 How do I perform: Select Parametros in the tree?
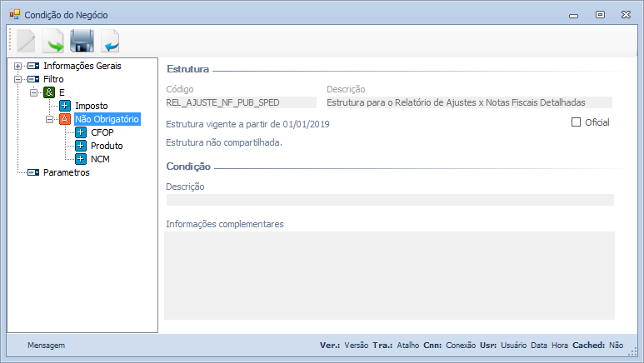pyautogui.click(x=67, y=172)
